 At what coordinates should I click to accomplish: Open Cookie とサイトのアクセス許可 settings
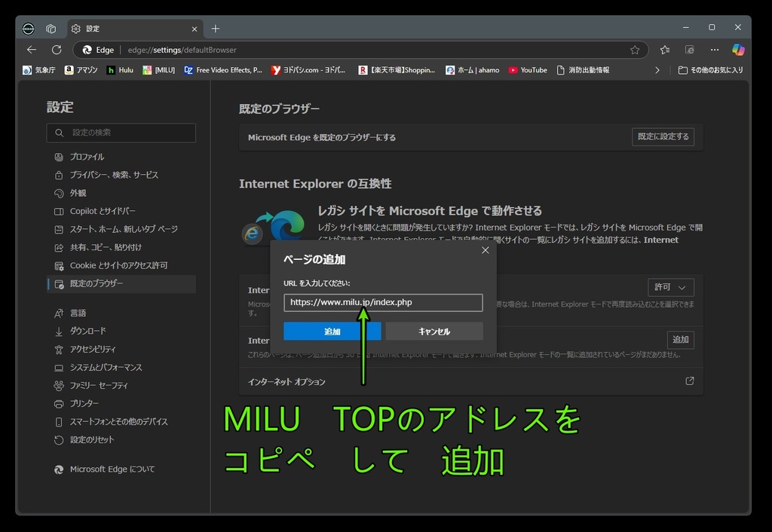click(121, 266)
